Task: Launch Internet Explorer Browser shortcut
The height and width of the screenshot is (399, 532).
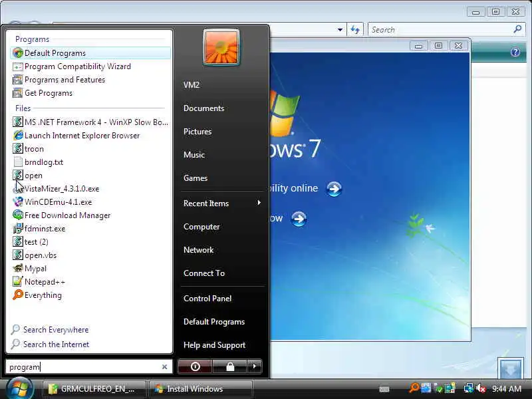Action: tap(90, 136)
